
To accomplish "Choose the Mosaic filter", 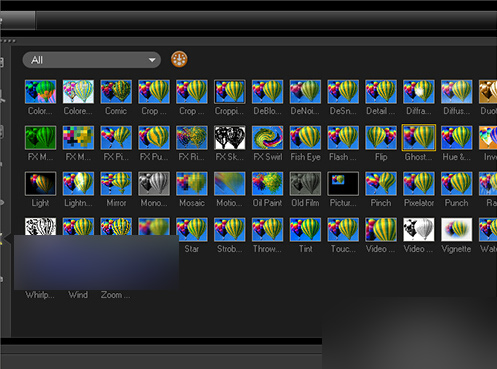I will pyautogui.click(x=192, y=184).
